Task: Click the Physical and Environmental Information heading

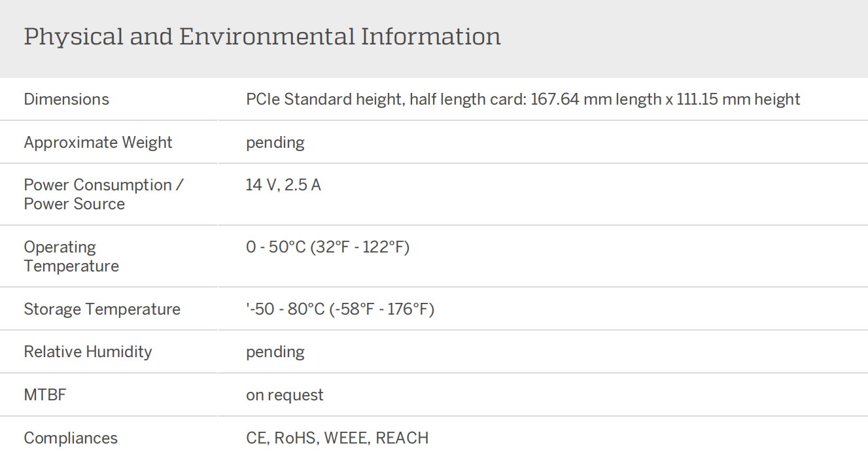Action: point(262,37)
